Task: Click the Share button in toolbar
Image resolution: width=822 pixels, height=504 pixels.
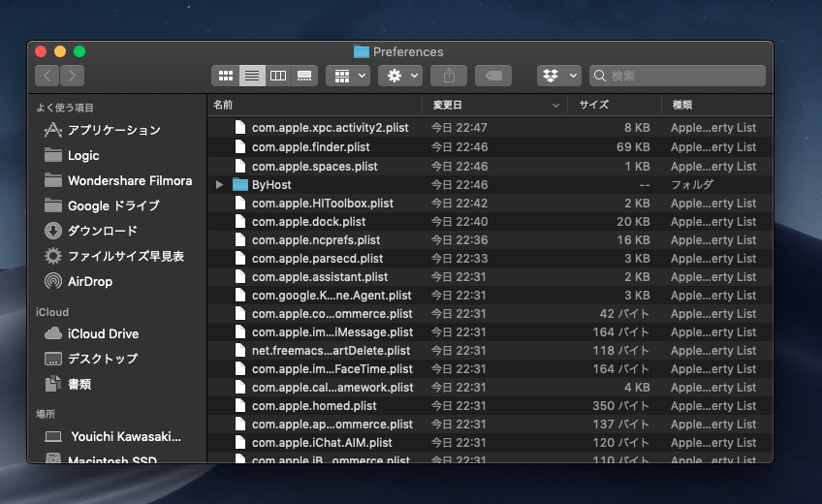Action: tap(450, 76)
